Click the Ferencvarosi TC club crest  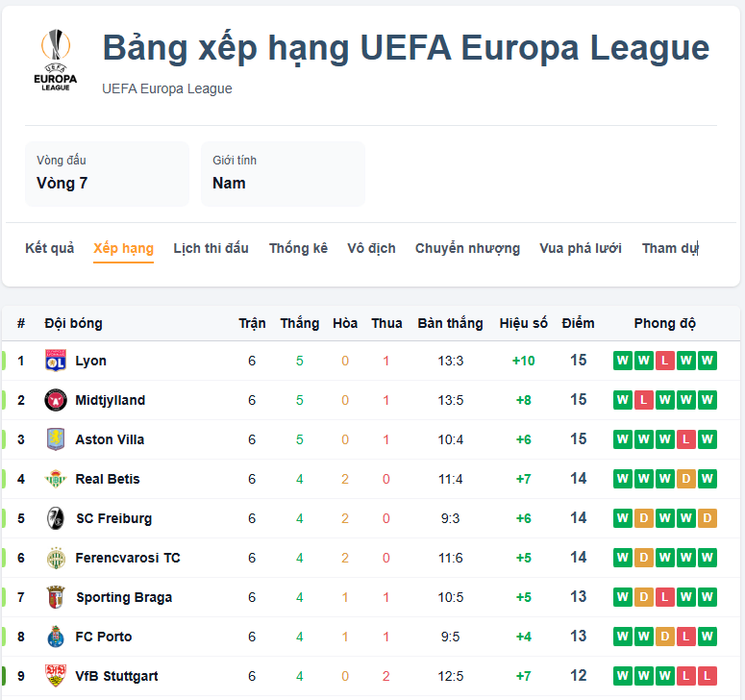(x=55, y=558)
